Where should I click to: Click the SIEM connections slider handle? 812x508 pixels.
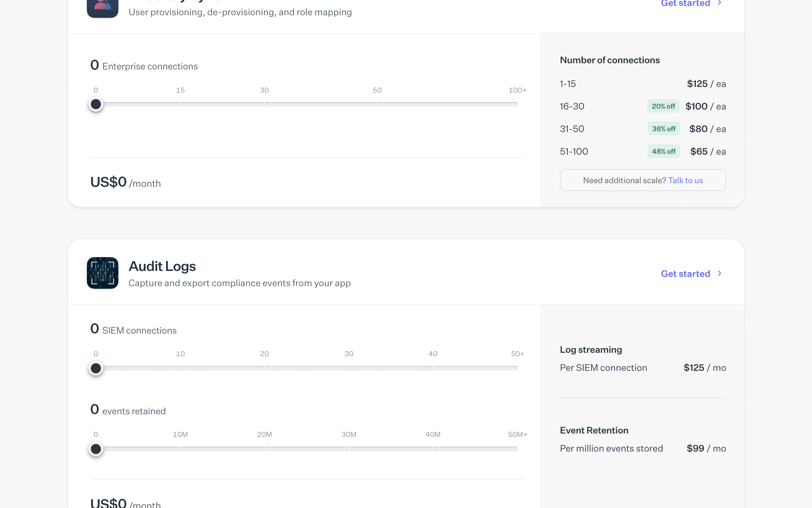[96, 368]
